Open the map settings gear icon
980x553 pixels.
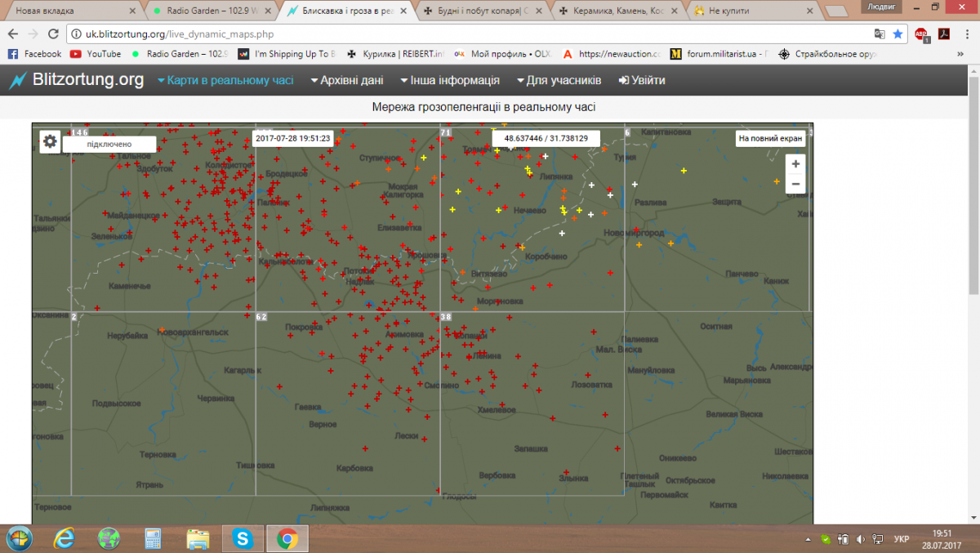[50, 141]
